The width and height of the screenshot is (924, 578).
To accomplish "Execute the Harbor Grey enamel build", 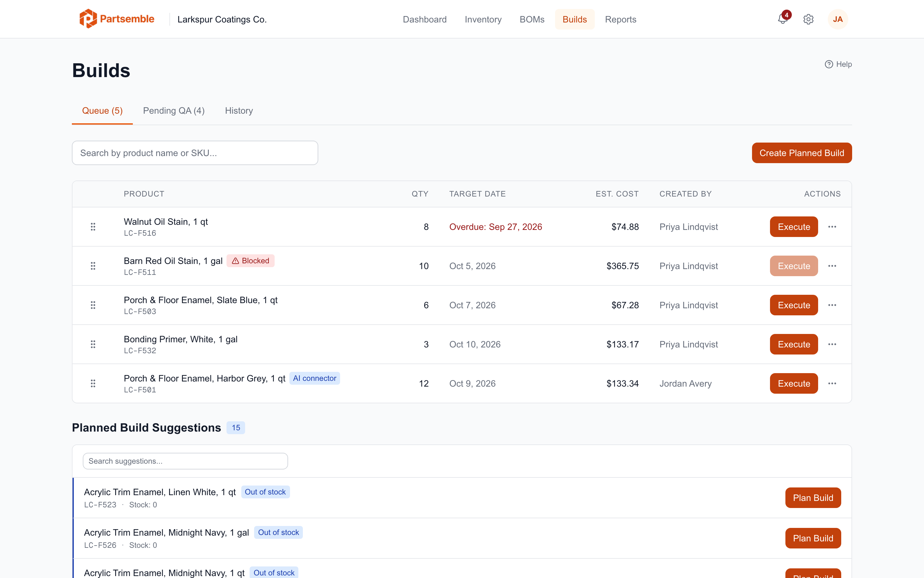I will [794, 383].
